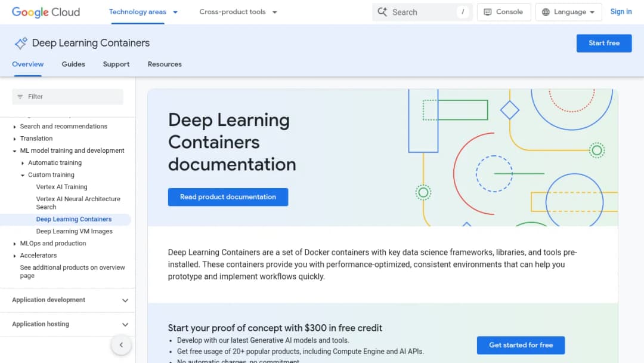The width and height of the screenshot is (644, 363).
Task: Expand Application development section chevron
Action: [x=125, y=300]
